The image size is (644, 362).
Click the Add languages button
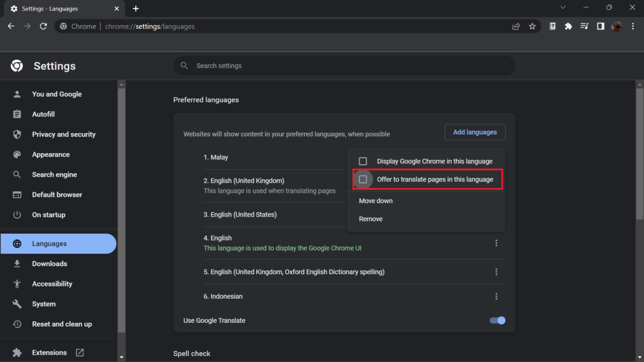click(x=475, y=132)
